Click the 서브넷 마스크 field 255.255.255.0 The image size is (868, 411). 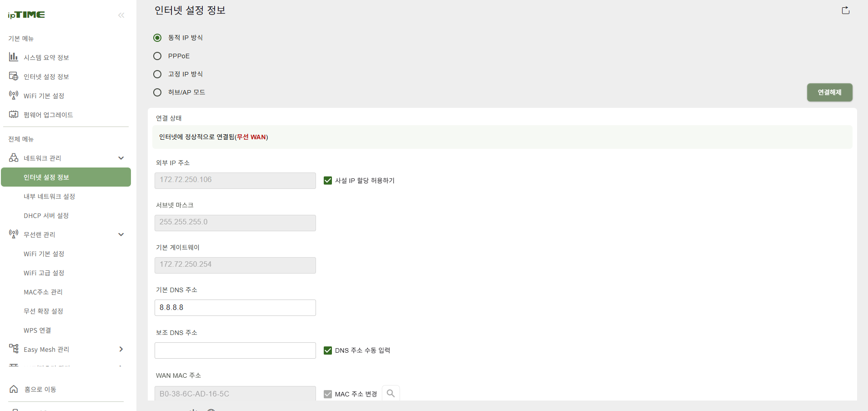tap(235, 223)
